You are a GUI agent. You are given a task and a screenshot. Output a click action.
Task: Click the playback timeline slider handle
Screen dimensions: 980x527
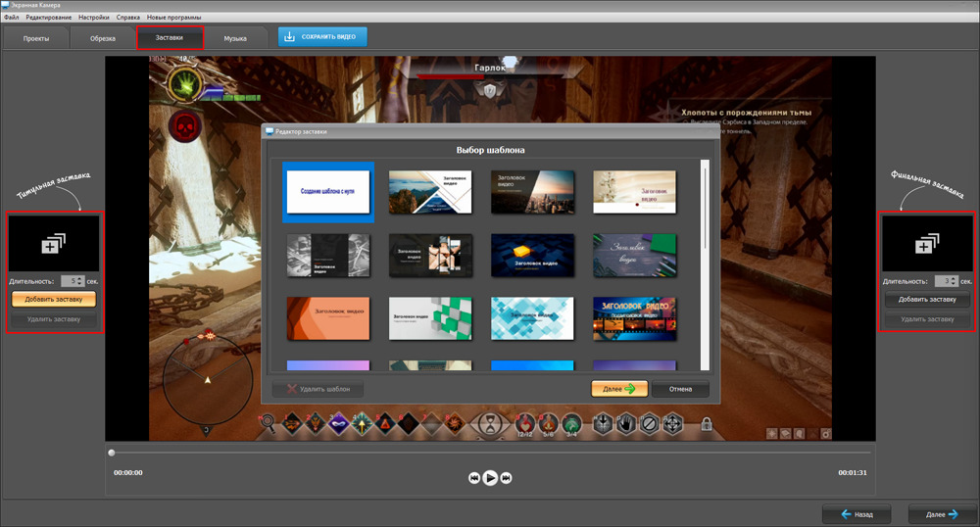click(112, 453)
